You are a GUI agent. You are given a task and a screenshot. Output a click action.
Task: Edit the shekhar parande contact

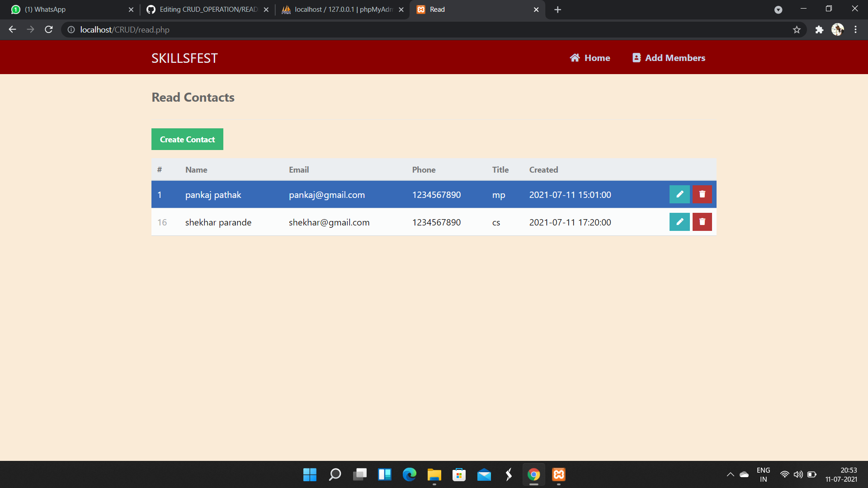[x=679, y=222]
